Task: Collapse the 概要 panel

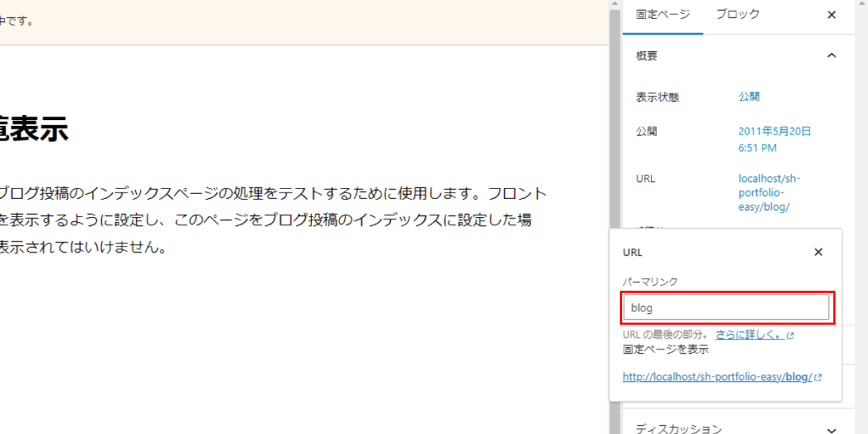Action: 832,56
